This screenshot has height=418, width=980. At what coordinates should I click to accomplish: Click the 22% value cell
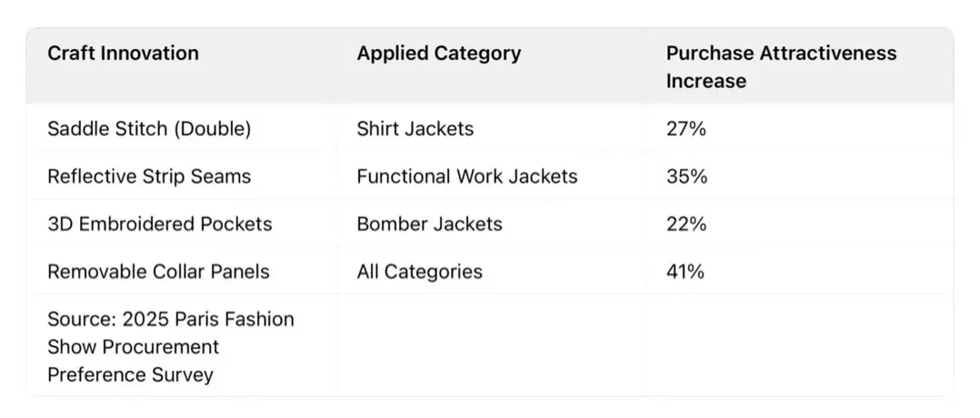(686, 224)
